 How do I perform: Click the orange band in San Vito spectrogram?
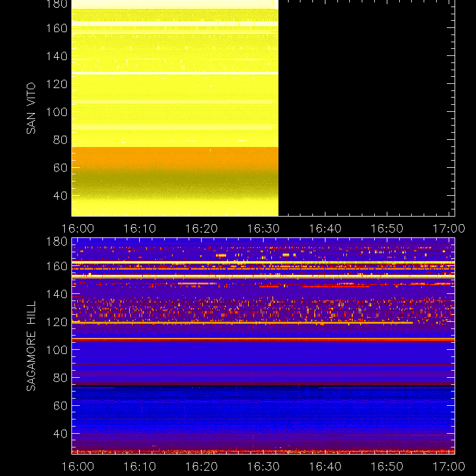[x=175, y=157]
